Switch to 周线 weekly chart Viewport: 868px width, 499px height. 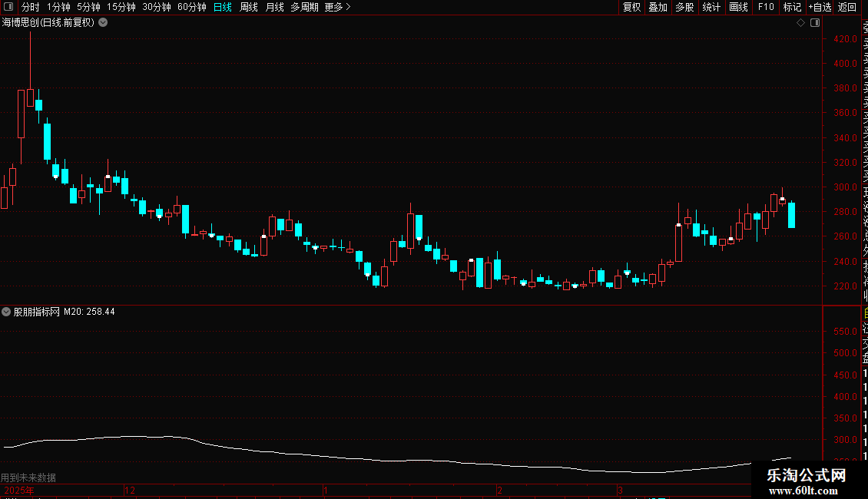249,7
